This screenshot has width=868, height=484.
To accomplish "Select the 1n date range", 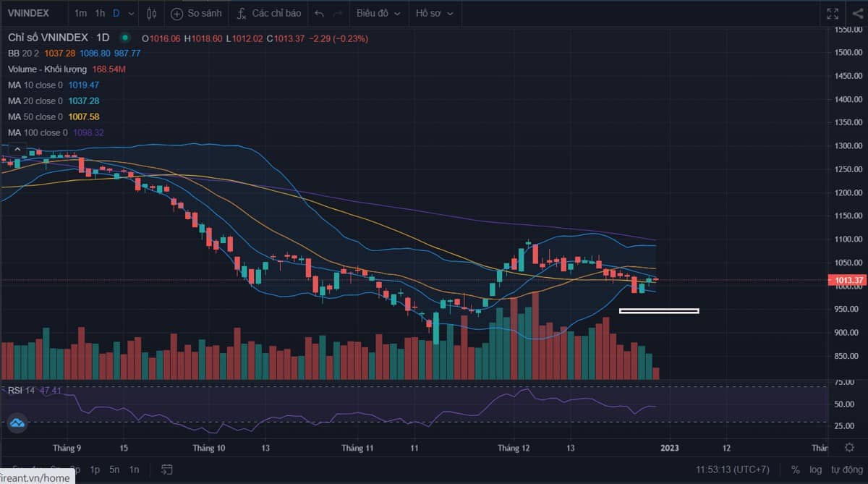I will (134, 470).
